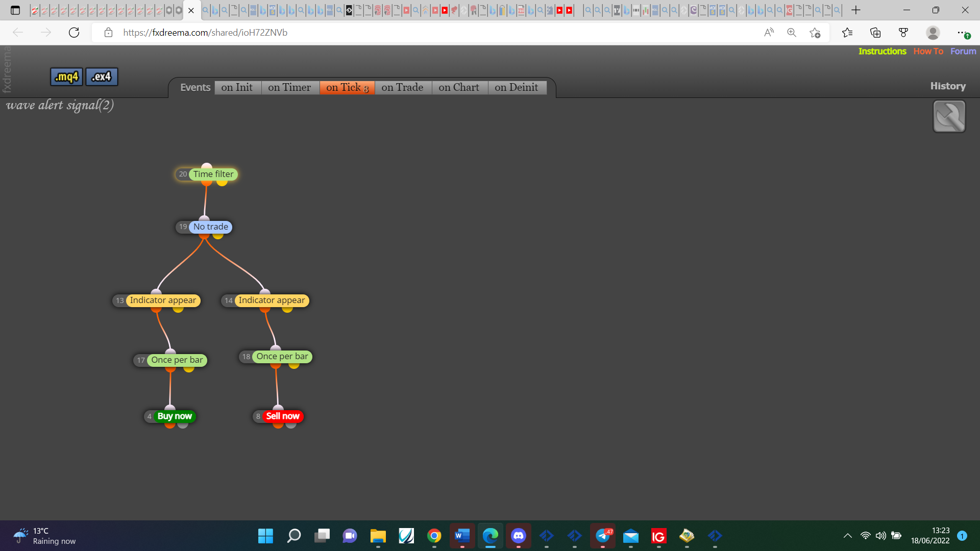The width and height of the screenshot is (980, 551).
Task: Add this page to favorites star icon
Action: tap(815, 33)
